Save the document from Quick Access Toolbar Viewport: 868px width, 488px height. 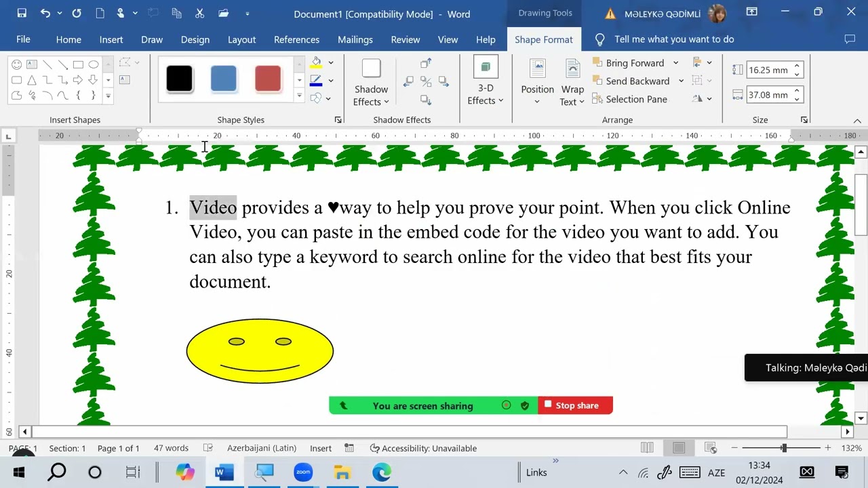tap(22, 13)
